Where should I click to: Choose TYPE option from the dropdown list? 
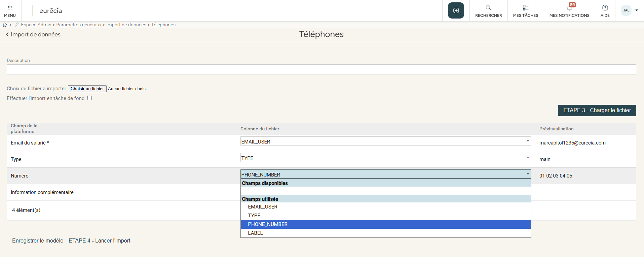(x=254, y=216)
